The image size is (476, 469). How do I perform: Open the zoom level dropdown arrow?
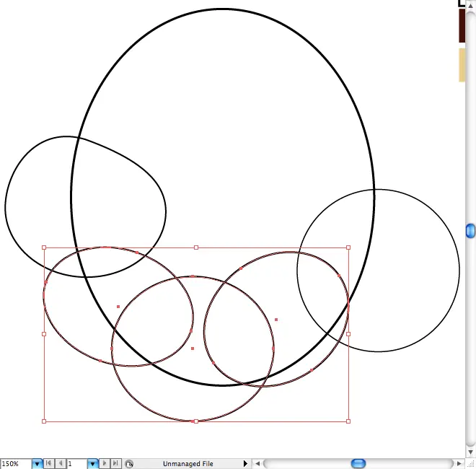37,464
